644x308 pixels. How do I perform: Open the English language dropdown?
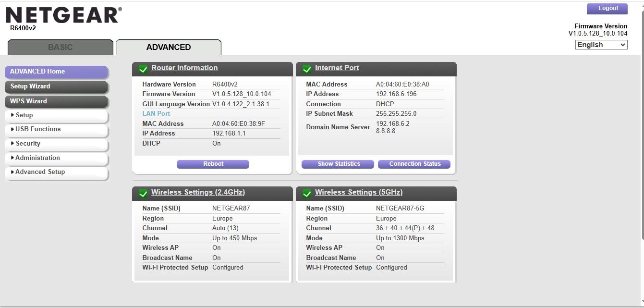[602, 45]
